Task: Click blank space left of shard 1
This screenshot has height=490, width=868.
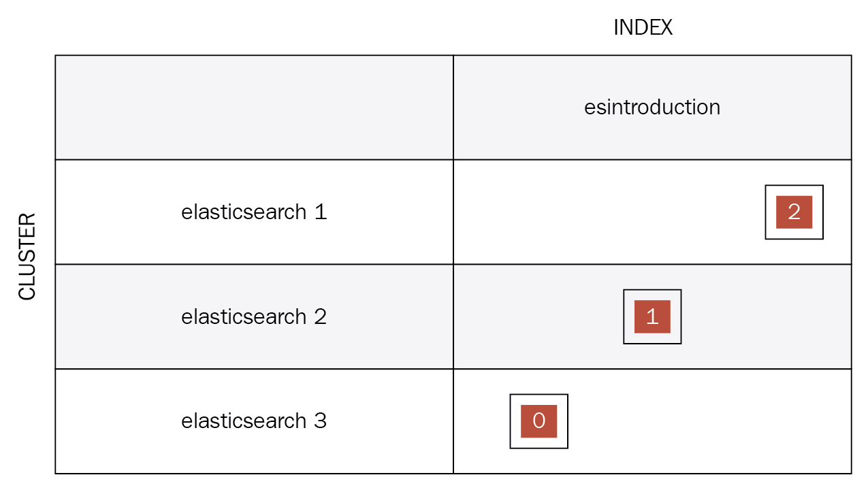Action: coord(539,316)
